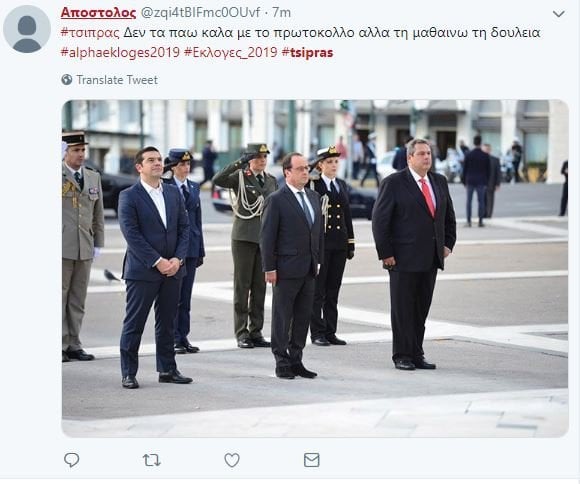Click the saluting soldier in the photo
580x484 pixels.
pyautogui.click(x=247, y=245)
